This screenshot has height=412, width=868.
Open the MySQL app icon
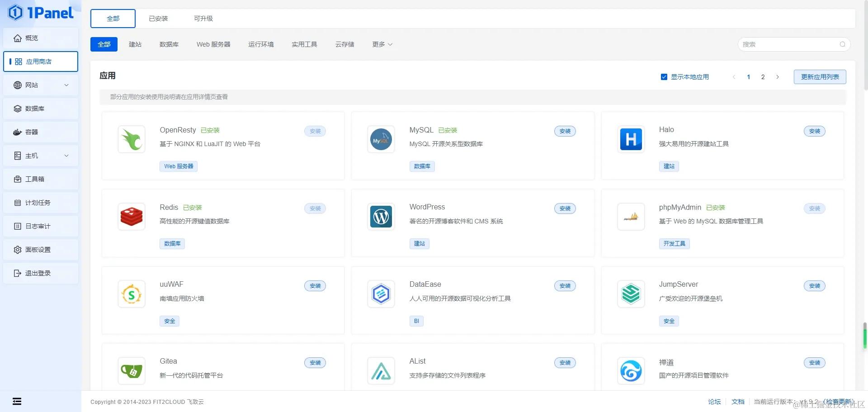[x=381, y=139]
